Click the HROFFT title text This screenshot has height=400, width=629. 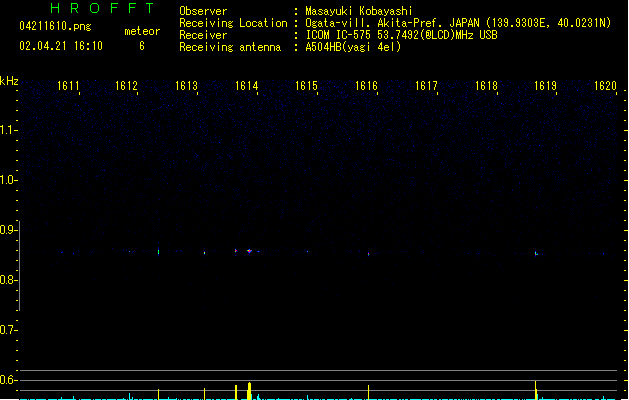click(102, 8)
